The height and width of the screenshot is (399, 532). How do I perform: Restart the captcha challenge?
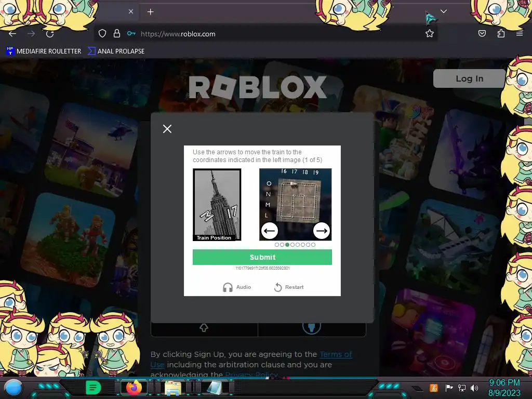coord(289,287)
